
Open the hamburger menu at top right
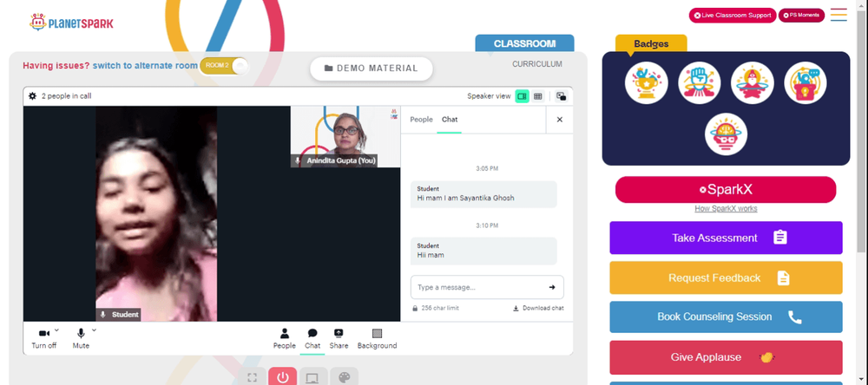click(838, 15)
